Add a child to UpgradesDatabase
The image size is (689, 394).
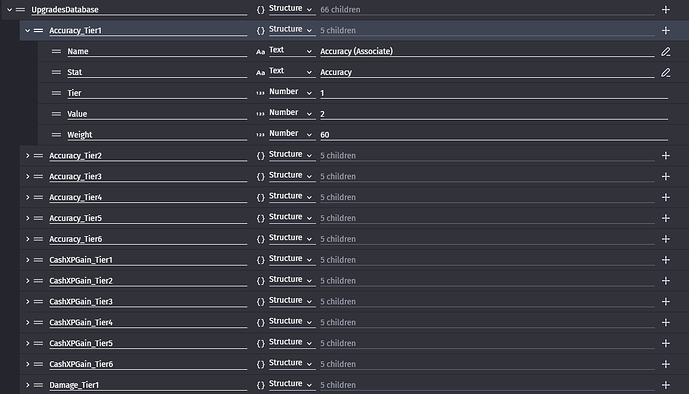[x=666, y=10]
